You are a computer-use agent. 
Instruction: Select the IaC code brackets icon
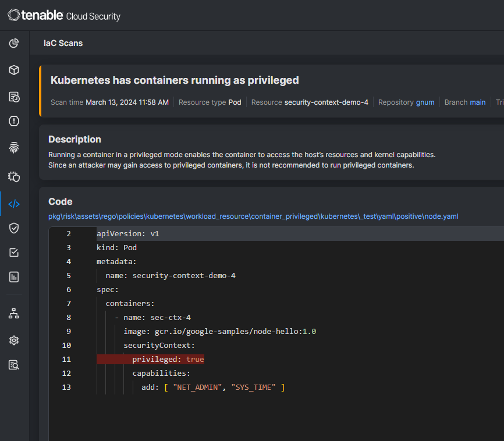tap(14, 204)
